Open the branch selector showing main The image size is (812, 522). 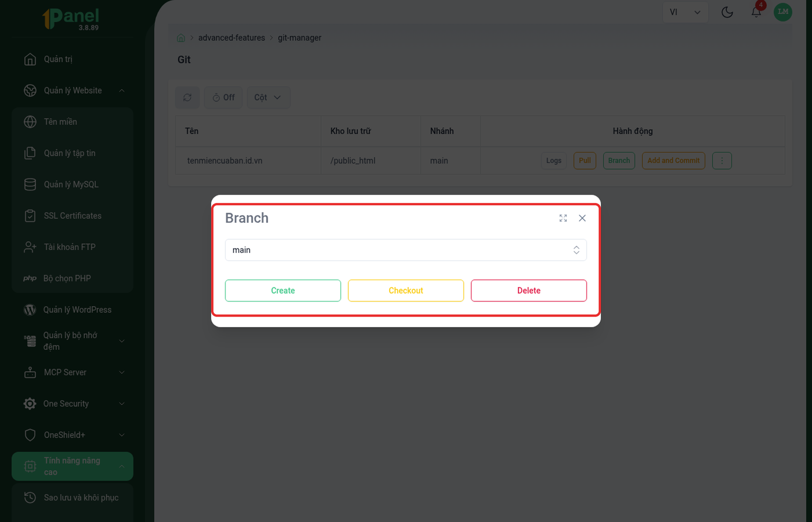406,250
